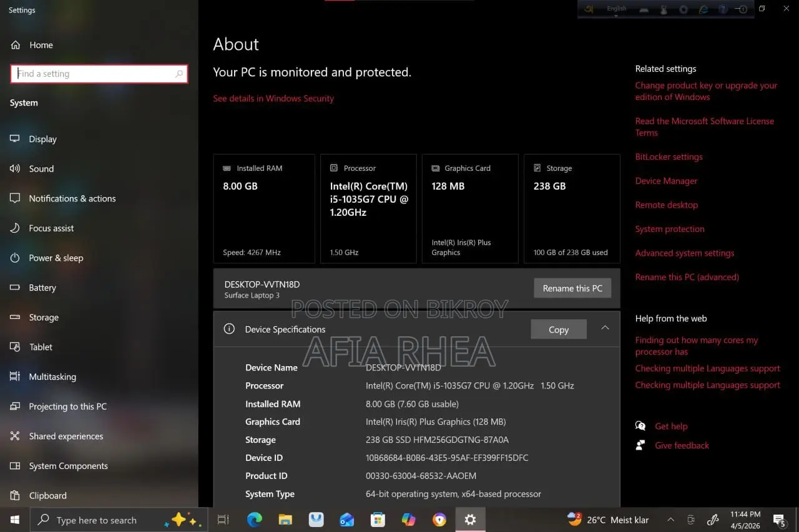Copy the device specifications
The height and width of the screenshot is (532, 799).
coord(559,329)
